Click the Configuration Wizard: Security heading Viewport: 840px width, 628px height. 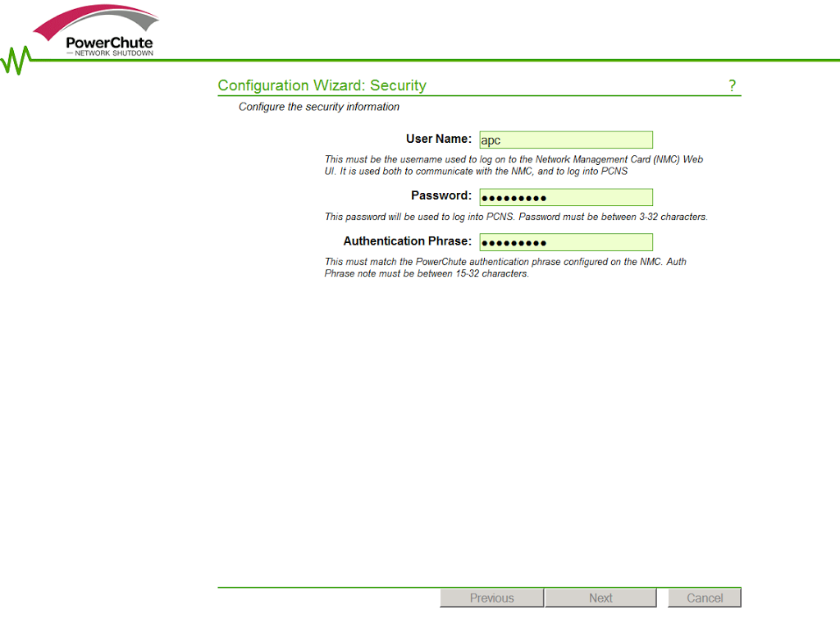[322, 85]
